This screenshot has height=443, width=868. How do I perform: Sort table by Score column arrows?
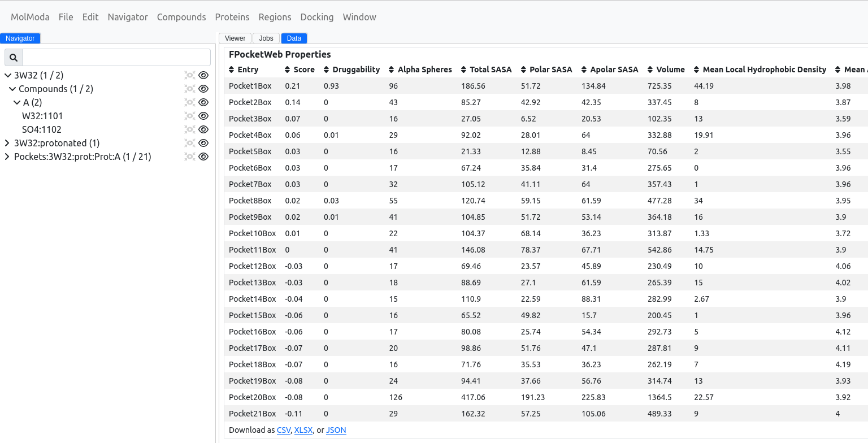pos(288,70)
